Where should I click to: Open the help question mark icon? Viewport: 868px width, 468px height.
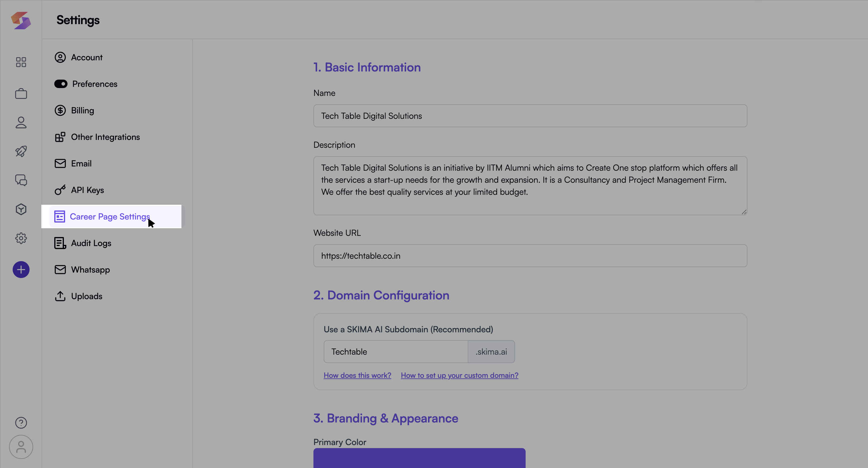[x=21, y=423]
